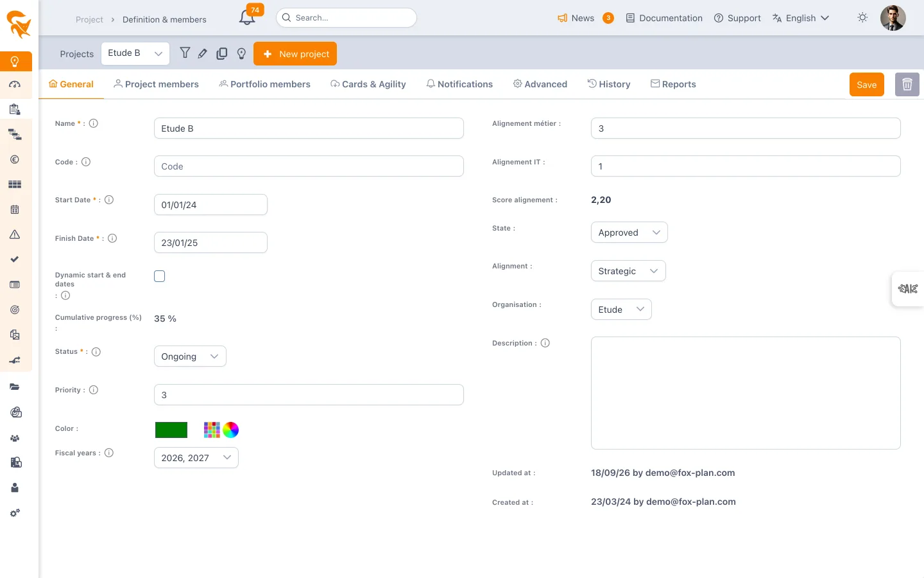The height and width of the screenshot is (578, 924).
Task: Open the calendar icon in the sidebar
Action: coord(15,209)
